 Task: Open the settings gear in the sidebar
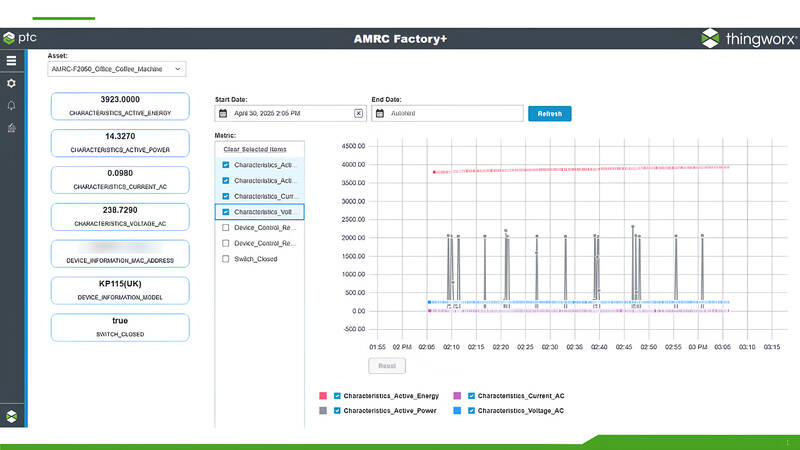11,83
